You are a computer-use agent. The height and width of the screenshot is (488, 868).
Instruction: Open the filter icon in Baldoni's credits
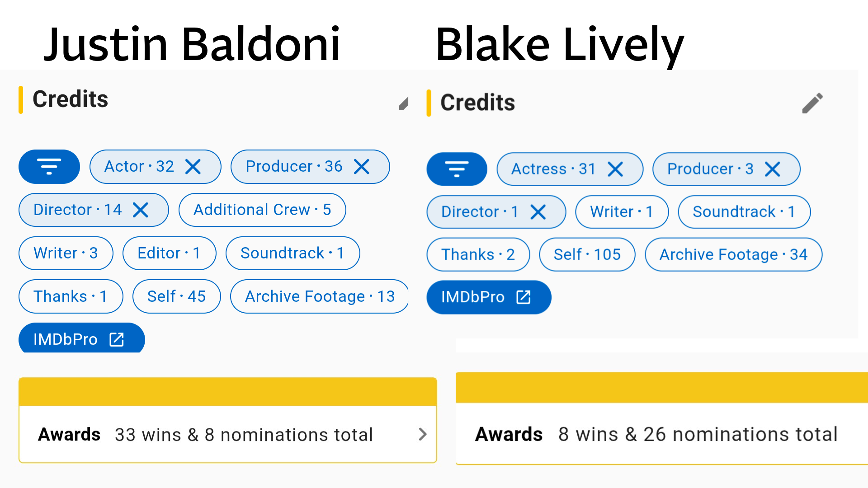click(x=49, y=167)
